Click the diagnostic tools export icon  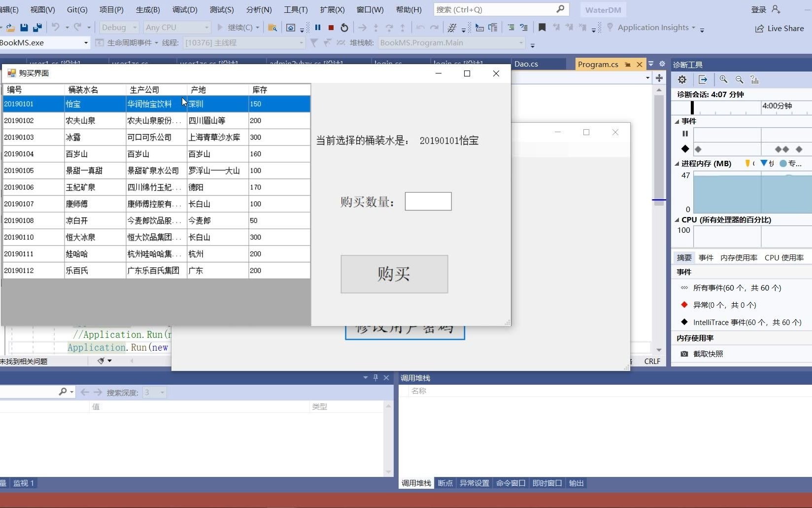coord(703,79)
